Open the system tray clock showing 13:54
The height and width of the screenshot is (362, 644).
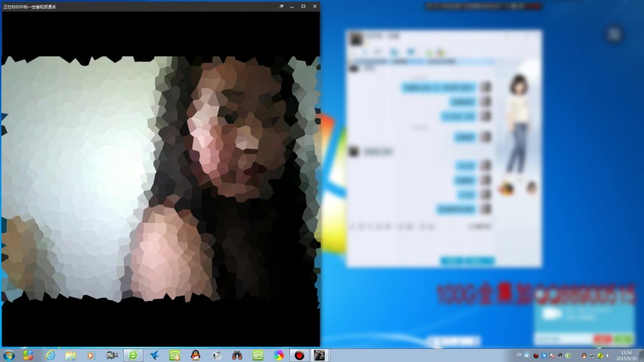pyautogui.click(x=626, y=355)
